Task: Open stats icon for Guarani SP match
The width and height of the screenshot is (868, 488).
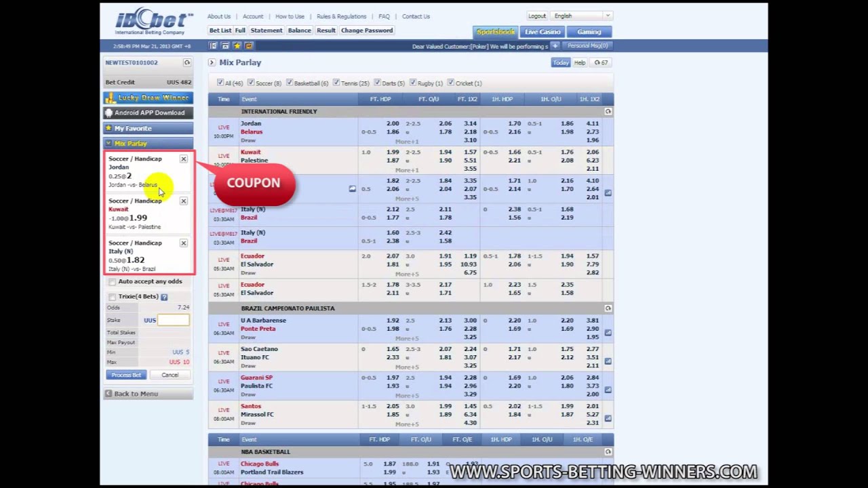Action: point(608,390)
